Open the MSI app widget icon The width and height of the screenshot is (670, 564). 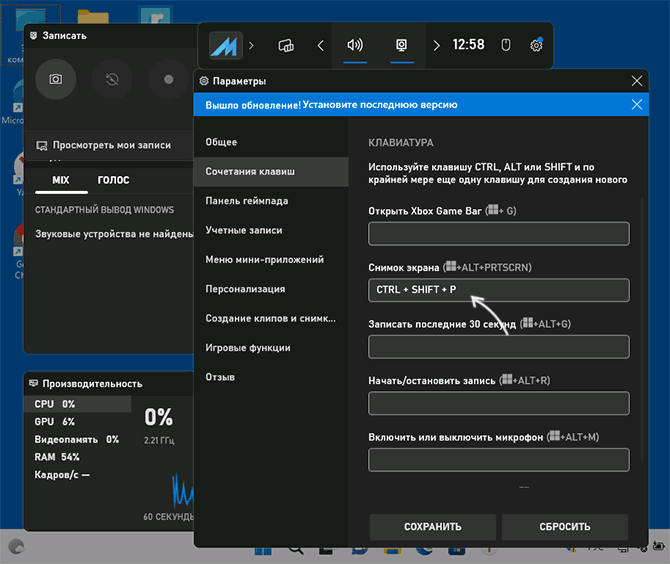[x=226, y=45]
